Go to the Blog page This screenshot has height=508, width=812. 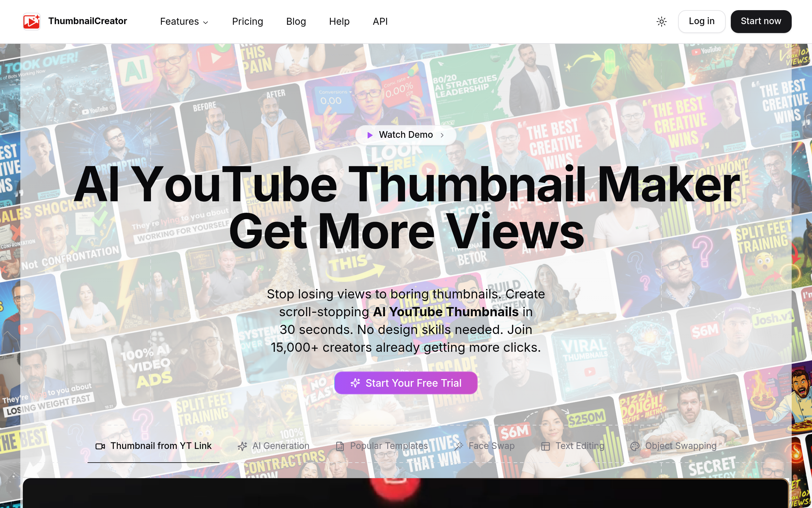[296, 22]
